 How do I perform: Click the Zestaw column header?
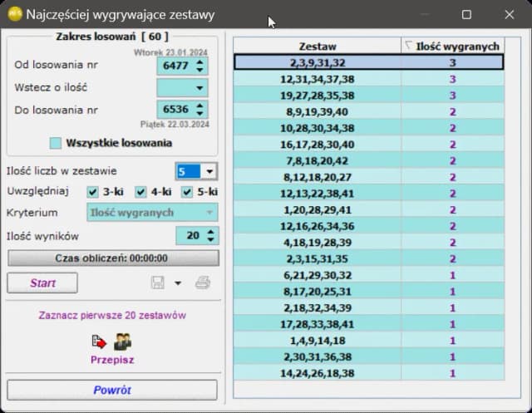tap(317, 47)
